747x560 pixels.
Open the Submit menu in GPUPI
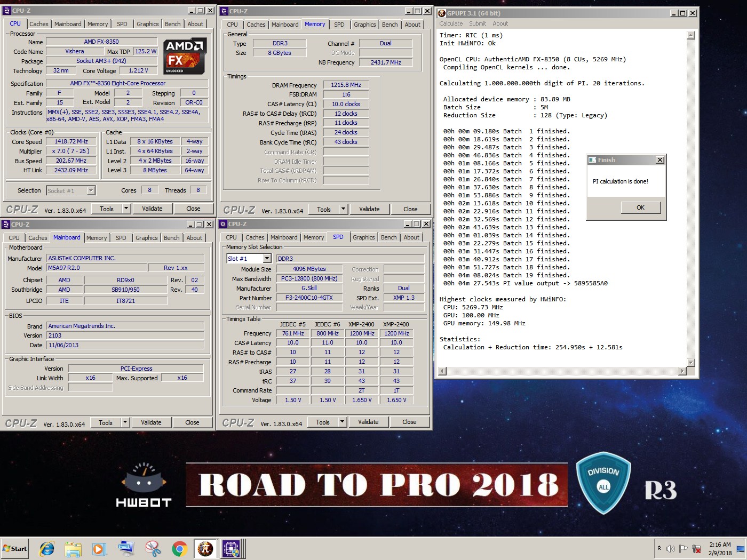pyautogui.click(x=478, y=23)
